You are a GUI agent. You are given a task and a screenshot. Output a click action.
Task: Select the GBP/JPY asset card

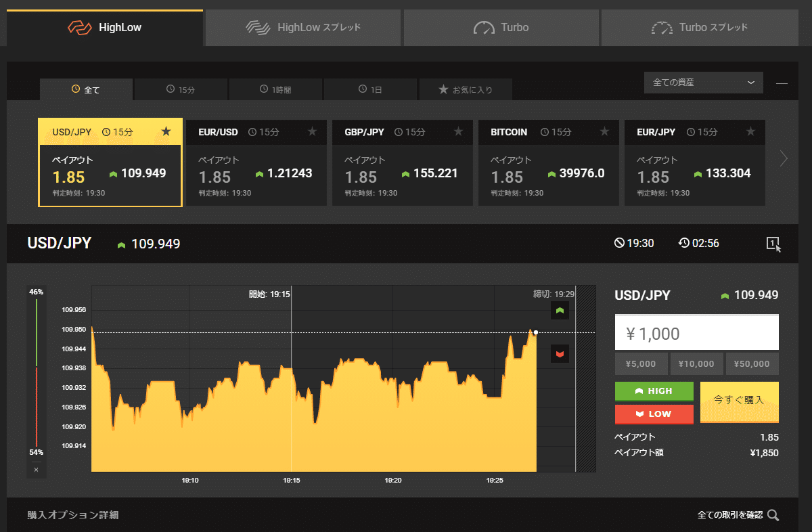point(402,163)
